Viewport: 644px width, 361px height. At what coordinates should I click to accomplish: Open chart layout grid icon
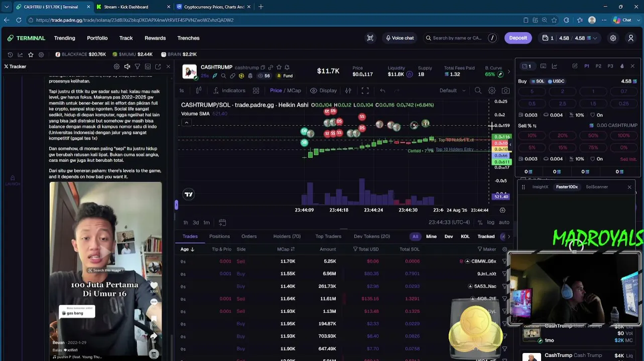click(256, 91)
